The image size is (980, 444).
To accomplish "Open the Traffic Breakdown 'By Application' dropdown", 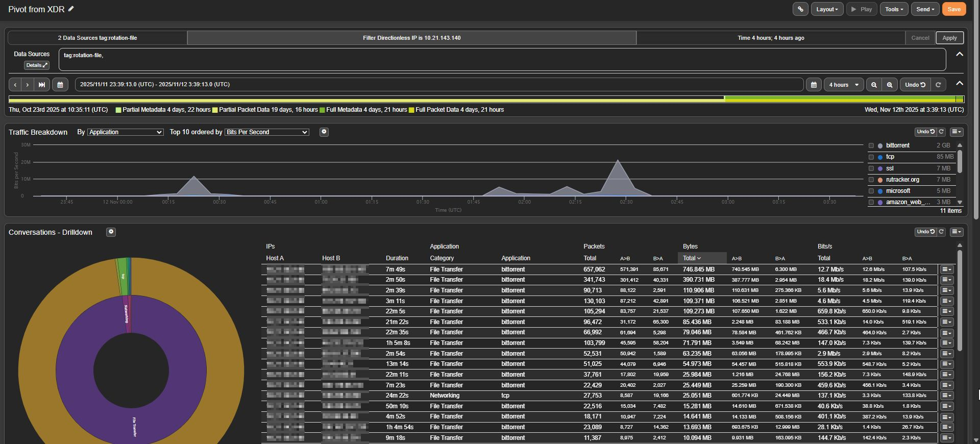I will click(126, 132).
